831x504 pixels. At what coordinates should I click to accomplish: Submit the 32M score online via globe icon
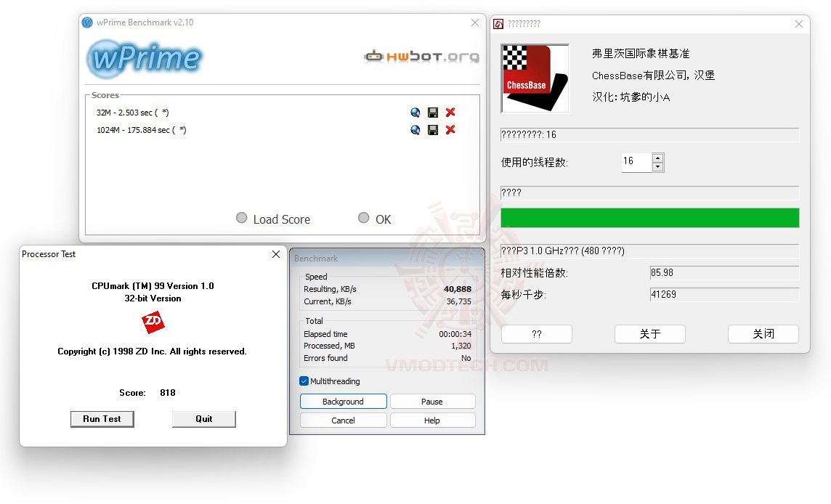click(x=415, y=113)
